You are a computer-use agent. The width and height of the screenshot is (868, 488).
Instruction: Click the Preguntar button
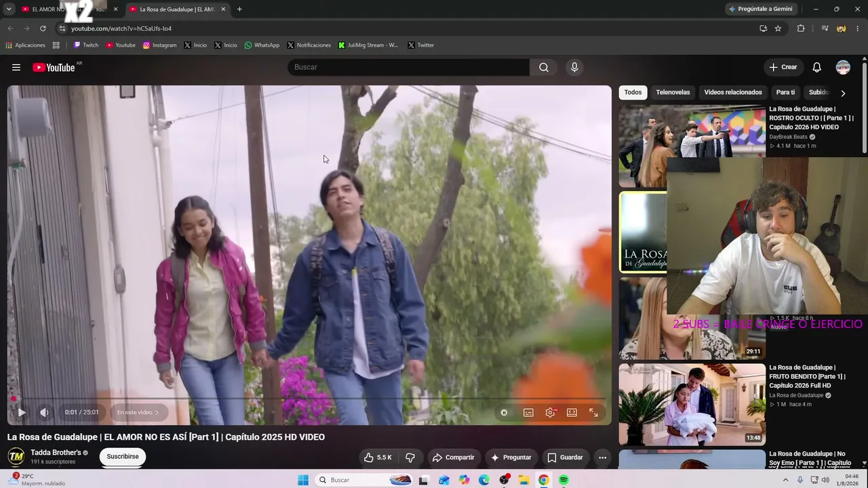(511, 457)
